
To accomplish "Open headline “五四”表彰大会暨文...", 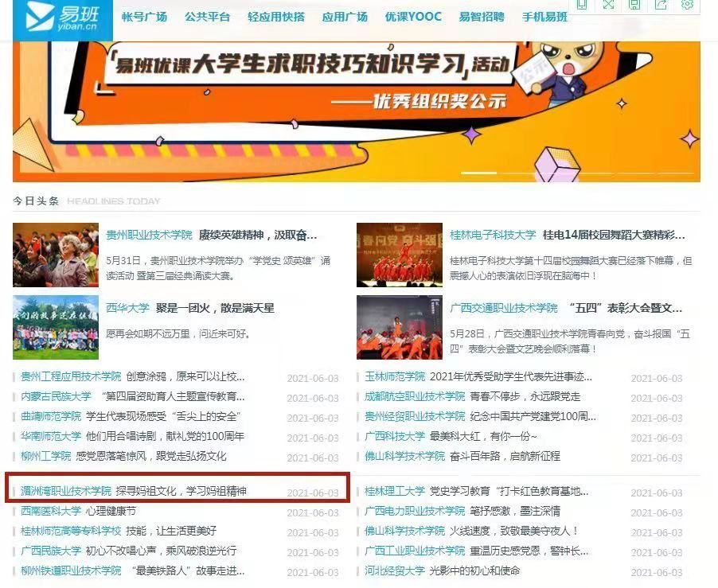I will coord(623,308).
